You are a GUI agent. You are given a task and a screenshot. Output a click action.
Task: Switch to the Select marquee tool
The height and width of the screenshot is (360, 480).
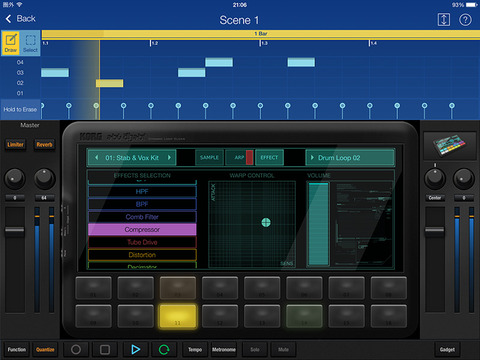(30, 43)
